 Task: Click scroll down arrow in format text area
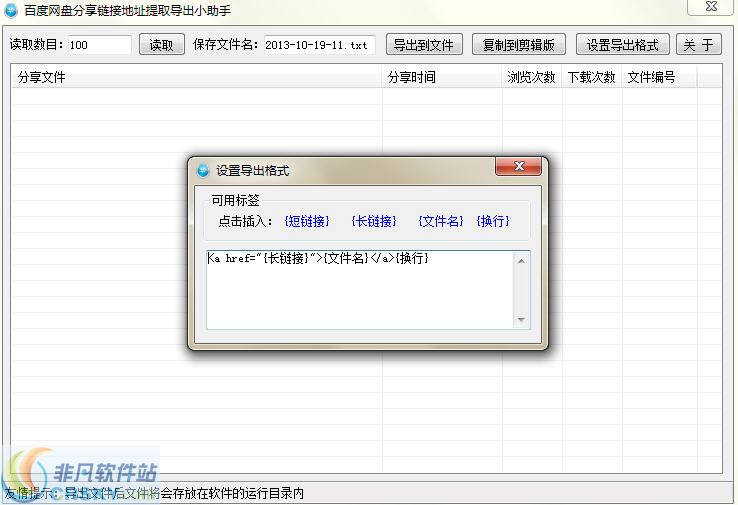coord(521,320)
